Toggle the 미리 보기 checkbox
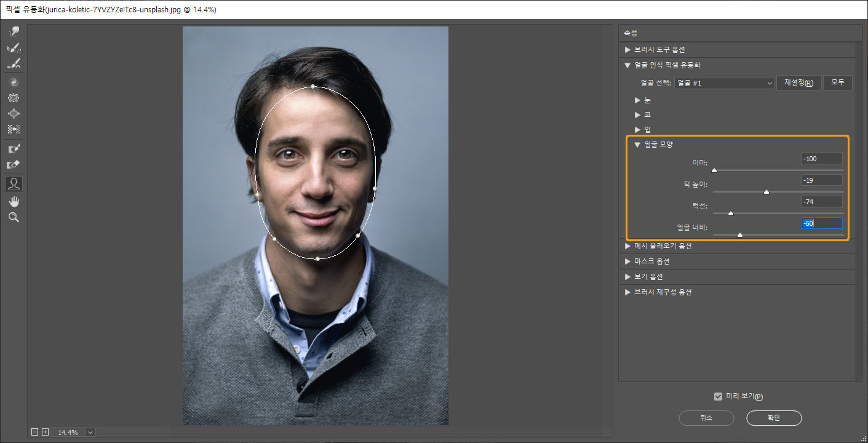This screenshot has width=868, height=443. point(717,396)
